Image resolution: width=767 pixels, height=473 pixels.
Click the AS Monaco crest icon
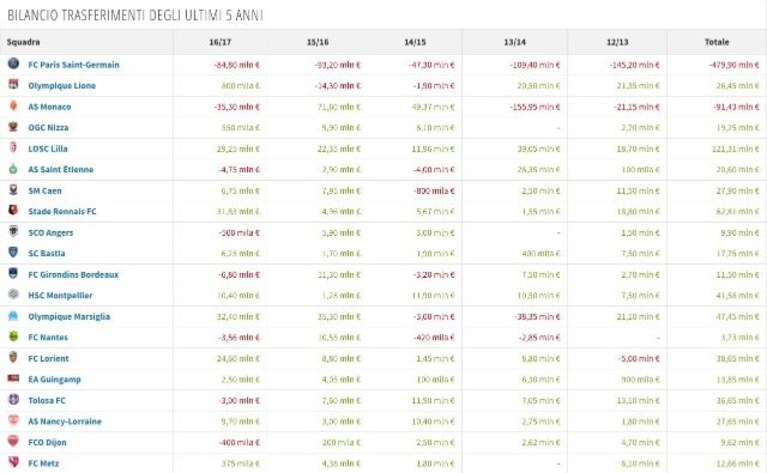pos(13,106)
